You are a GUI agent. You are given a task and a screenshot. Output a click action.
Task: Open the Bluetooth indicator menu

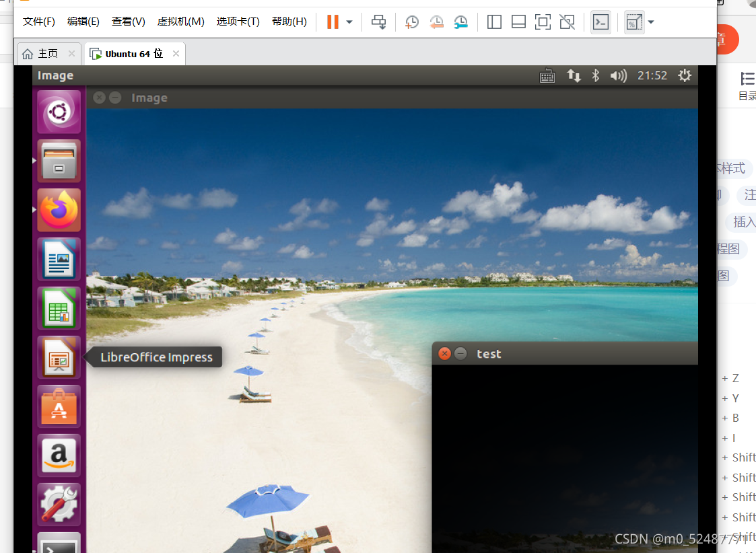(x=596, y=75)
